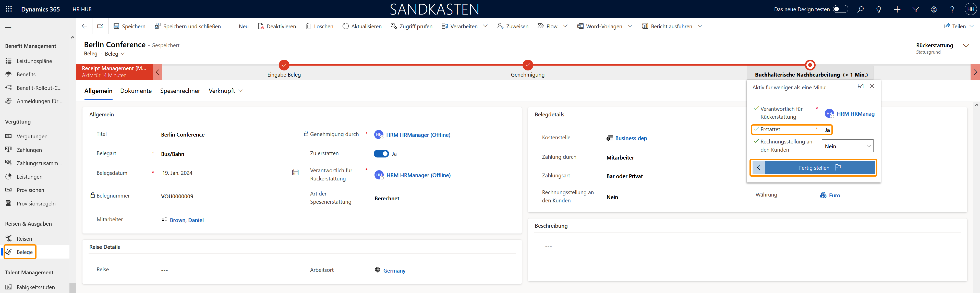Click Word-Vorlagen command

coord(600,26)
